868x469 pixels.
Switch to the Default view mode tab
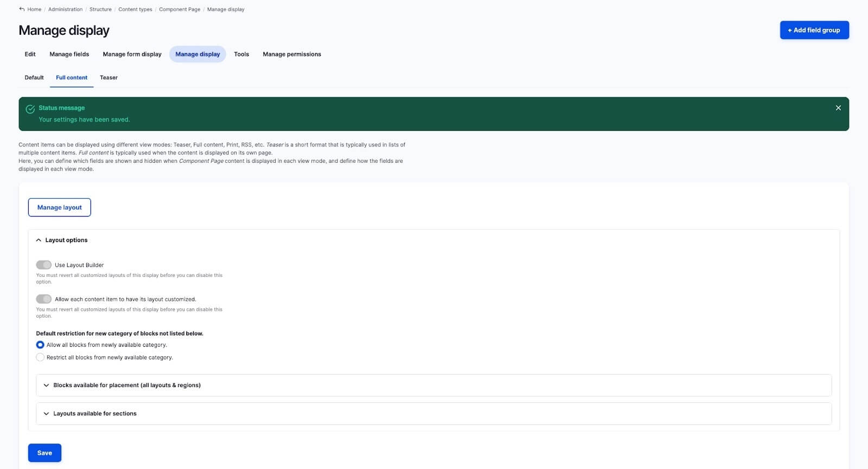click(x=34, y=78)
